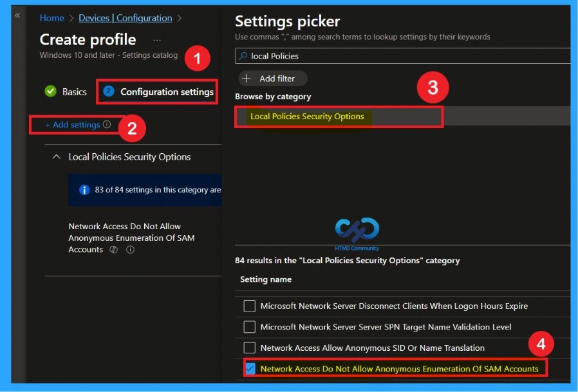Open the Add filter control

(273, 78)
